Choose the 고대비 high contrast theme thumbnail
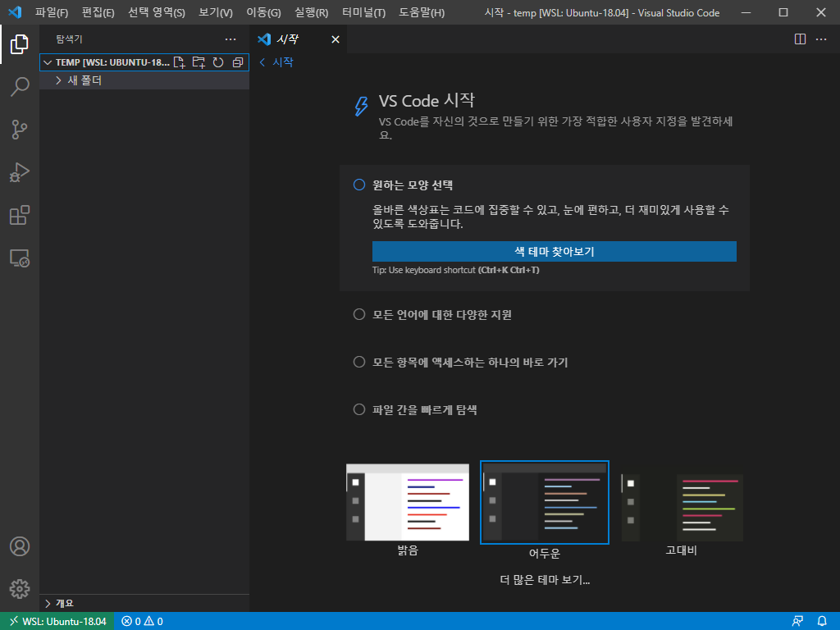The image size is (840, 630). pos(682,507)
